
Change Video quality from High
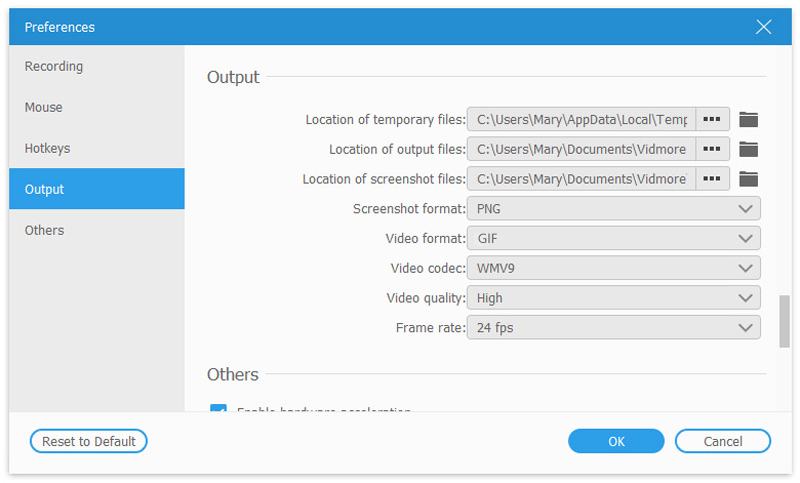613,298
